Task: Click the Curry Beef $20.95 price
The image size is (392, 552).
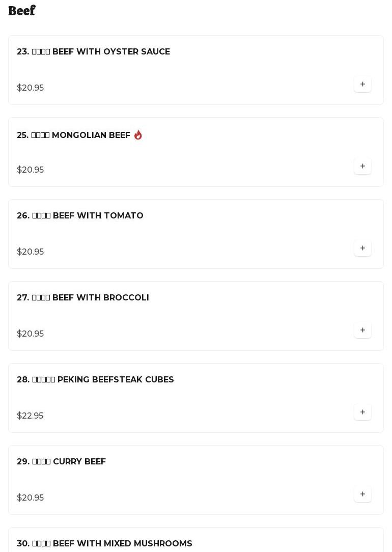Action: click(30, 498)
